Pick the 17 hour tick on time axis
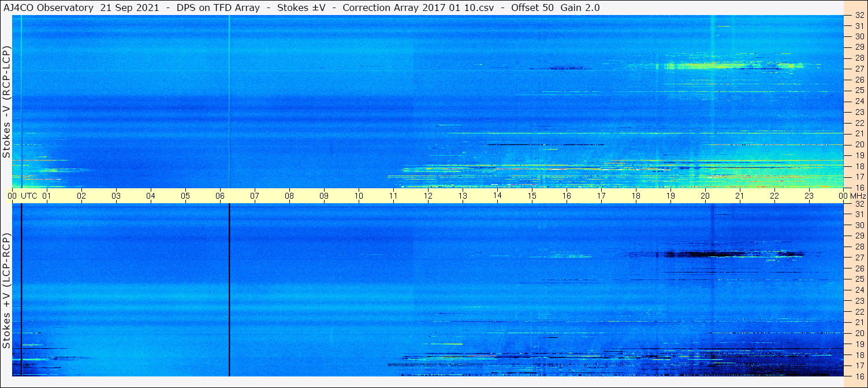This screenshot has height=388, width=868. click(601, 196)
